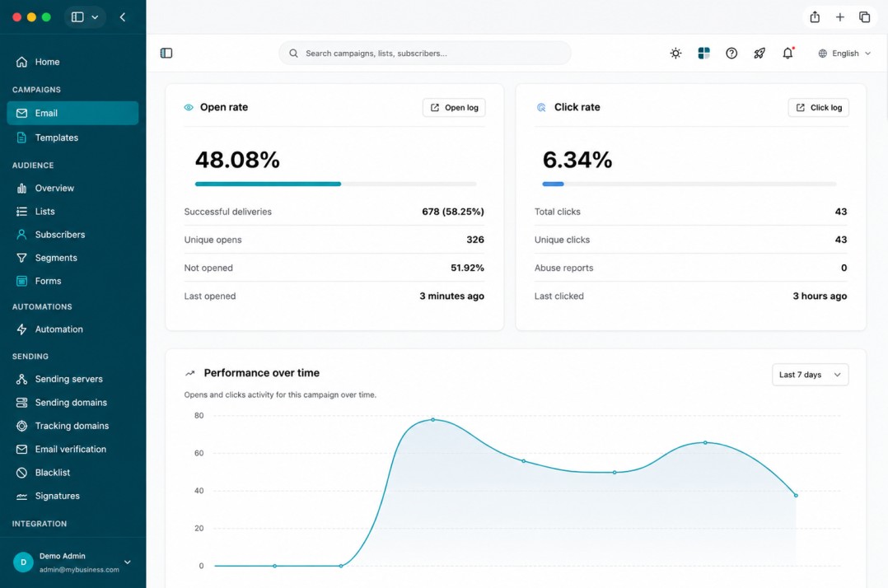
Task: Click the Lists bullet icon
Action: [21, 211]
